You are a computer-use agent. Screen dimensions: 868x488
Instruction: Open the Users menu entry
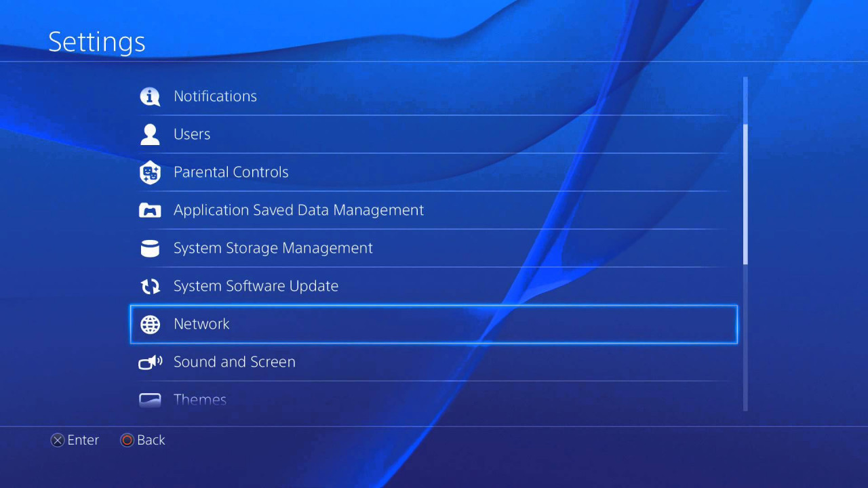[434, 134]
